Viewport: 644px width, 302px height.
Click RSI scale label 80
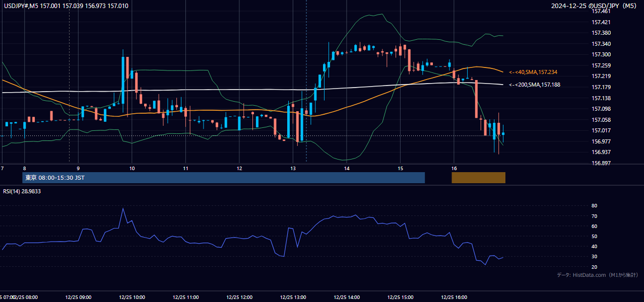[595, 206]
